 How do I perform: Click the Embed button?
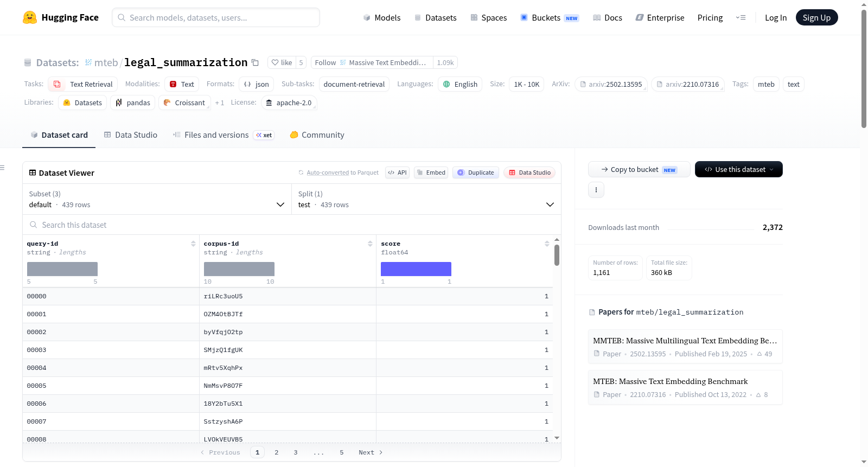pos(431,172)
